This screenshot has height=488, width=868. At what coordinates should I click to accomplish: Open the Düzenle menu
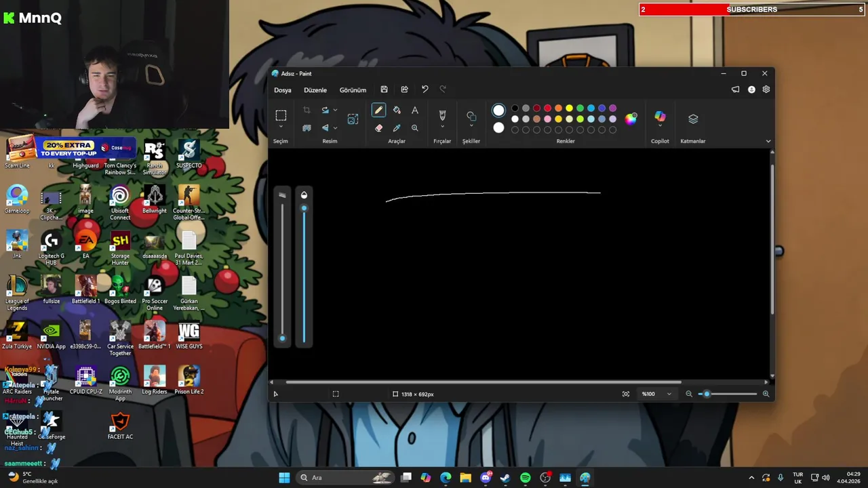click(x=315, y=89)
